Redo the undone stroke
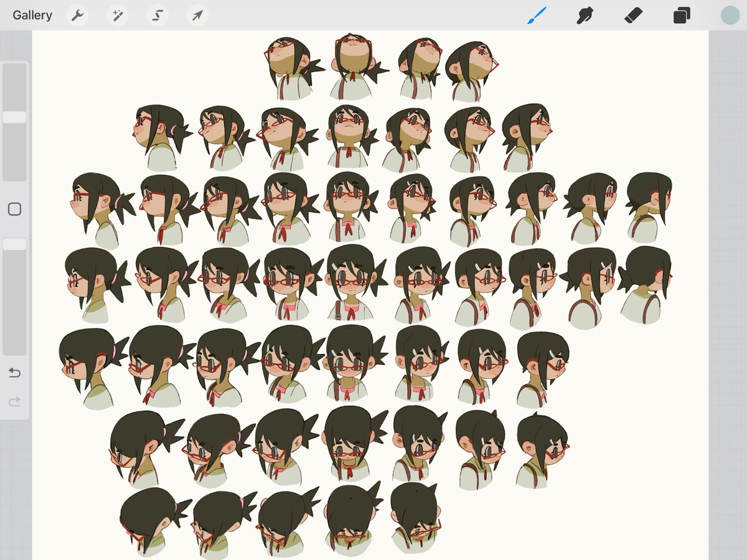747x560 pixels. [14, 400]
